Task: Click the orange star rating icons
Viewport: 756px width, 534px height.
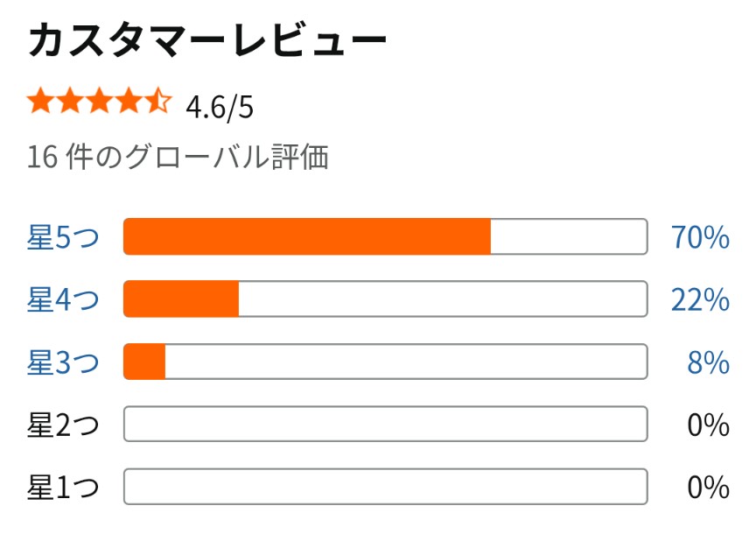Action: pyautogui.click(x=100, y=101)
